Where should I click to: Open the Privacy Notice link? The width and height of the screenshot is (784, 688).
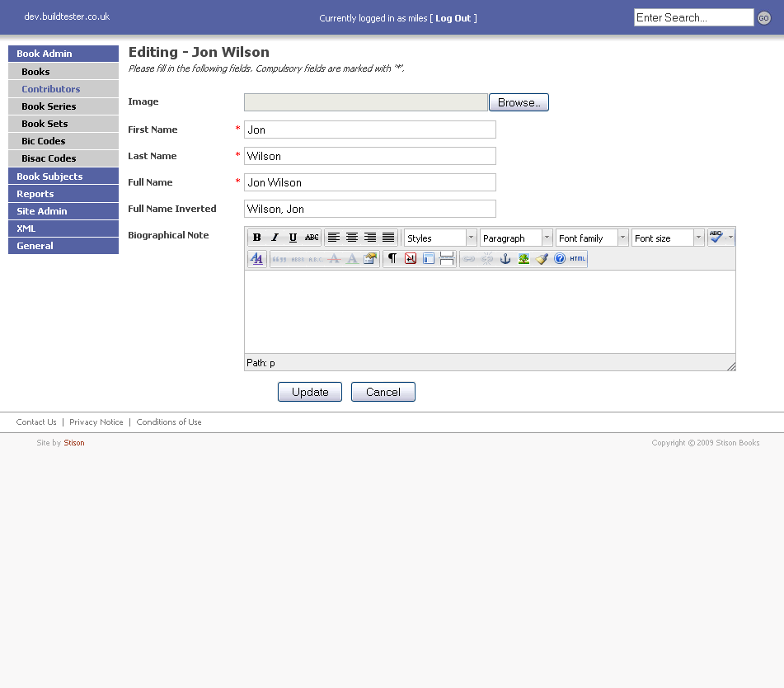click(x=96, y=422)
